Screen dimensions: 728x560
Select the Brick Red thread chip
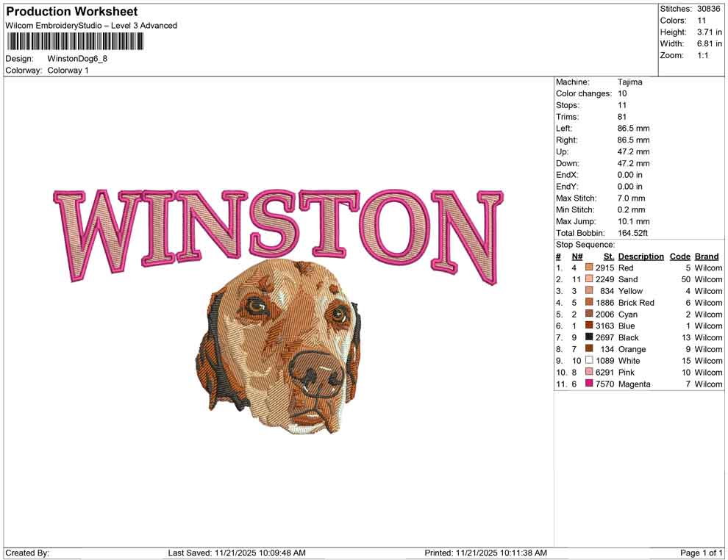point(588,302)
